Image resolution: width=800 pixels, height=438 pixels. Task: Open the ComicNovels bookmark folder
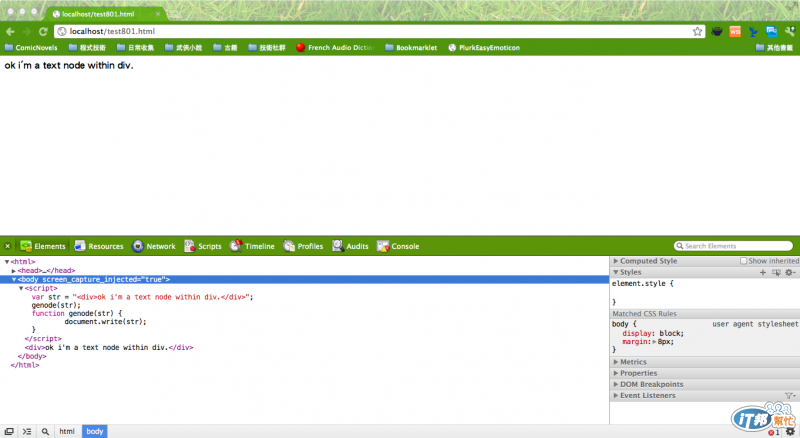pyautogui.click(x=31, y=47)
